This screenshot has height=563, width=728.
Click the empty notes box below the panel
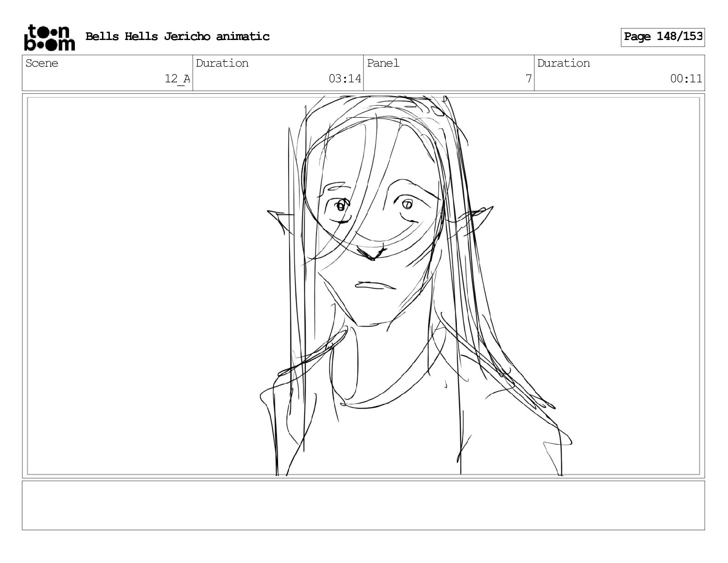[363, 505]
